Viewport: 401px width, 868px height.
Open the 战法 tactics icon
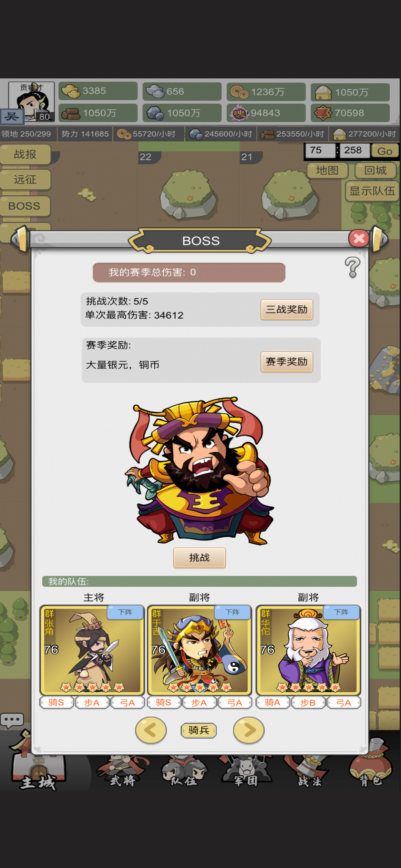coord(308,772)
